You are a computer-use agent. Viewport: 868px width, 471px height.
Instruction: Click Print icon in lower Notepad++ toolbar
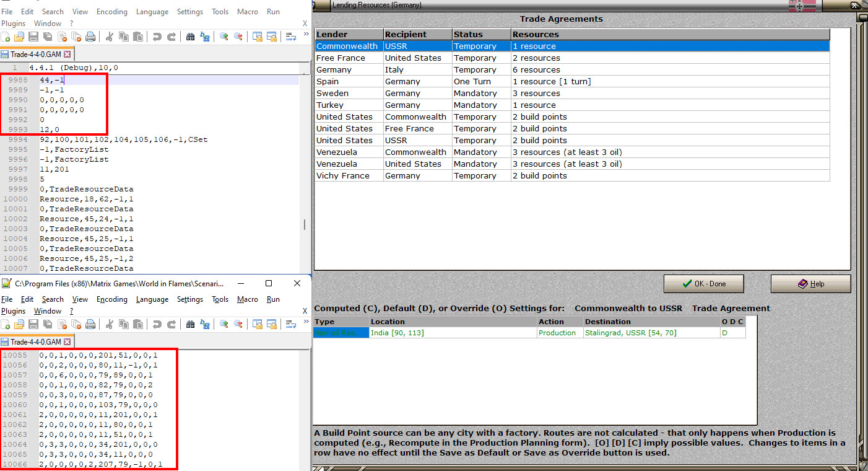(90, 324)
